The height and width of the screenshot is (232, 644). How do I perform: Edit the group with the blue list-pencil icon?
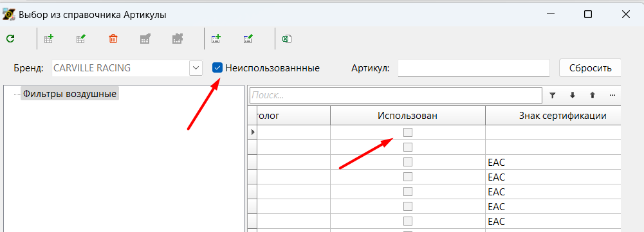248,39
